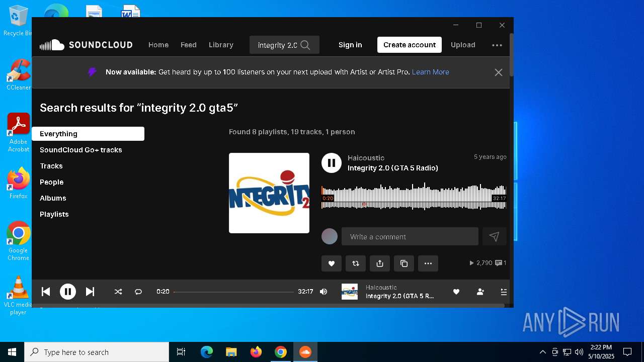Viewport: 644px width, 362px height.
Task: Open the Integrity 2.0 album artwork
Action: click(x=269, y=193)
